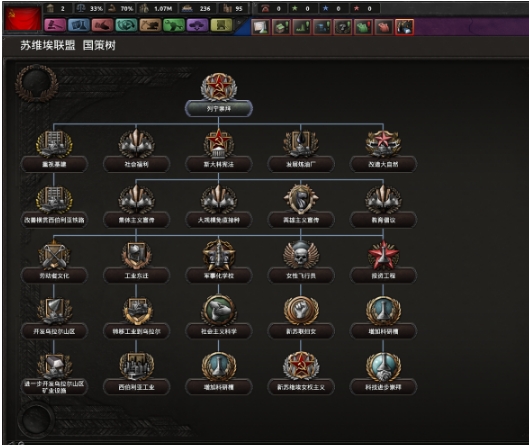The width and height of the screenshot is (529, 445).
Task: Open the teal Trade menu button
Action: tap(126, 25)
